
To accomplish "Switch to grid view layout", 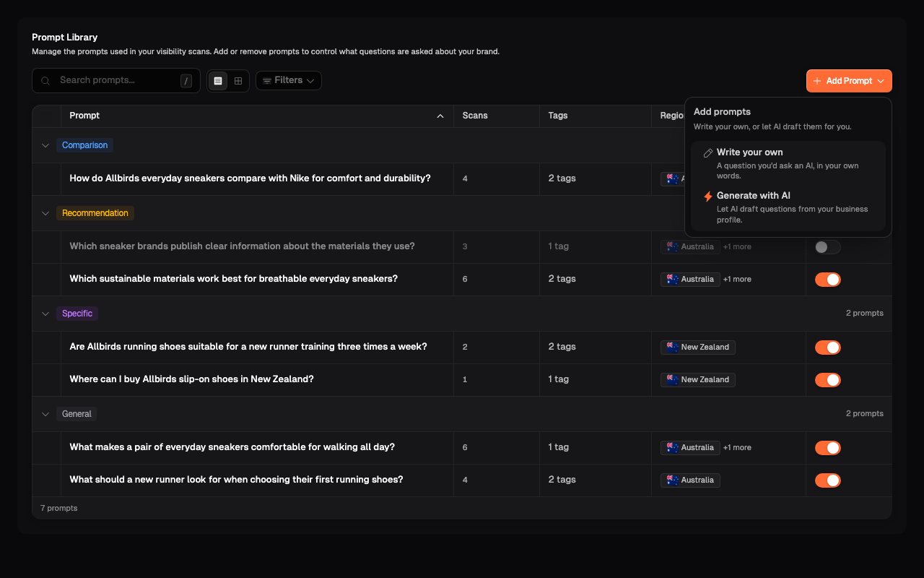I will pyautogui.click(x=238, y=81).
